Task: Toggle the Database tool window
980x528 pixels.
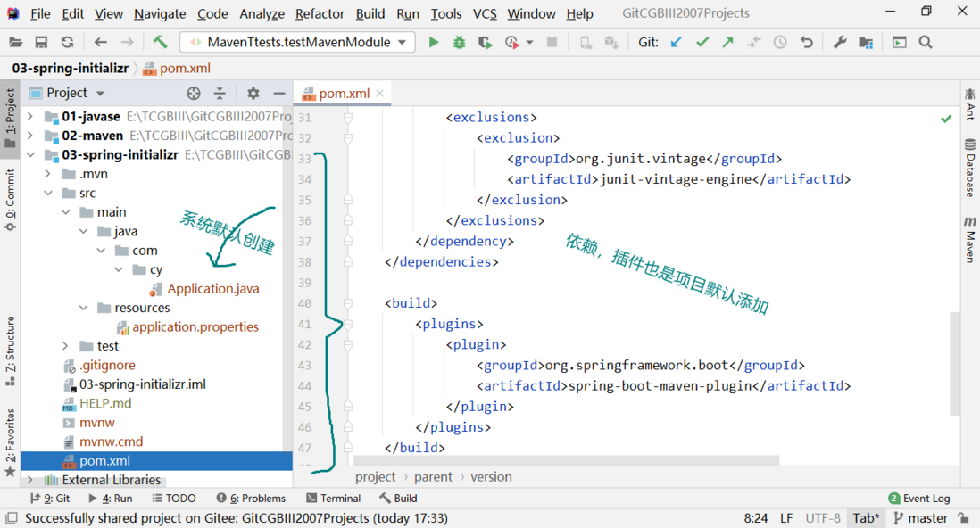Action: click(970, 168)
